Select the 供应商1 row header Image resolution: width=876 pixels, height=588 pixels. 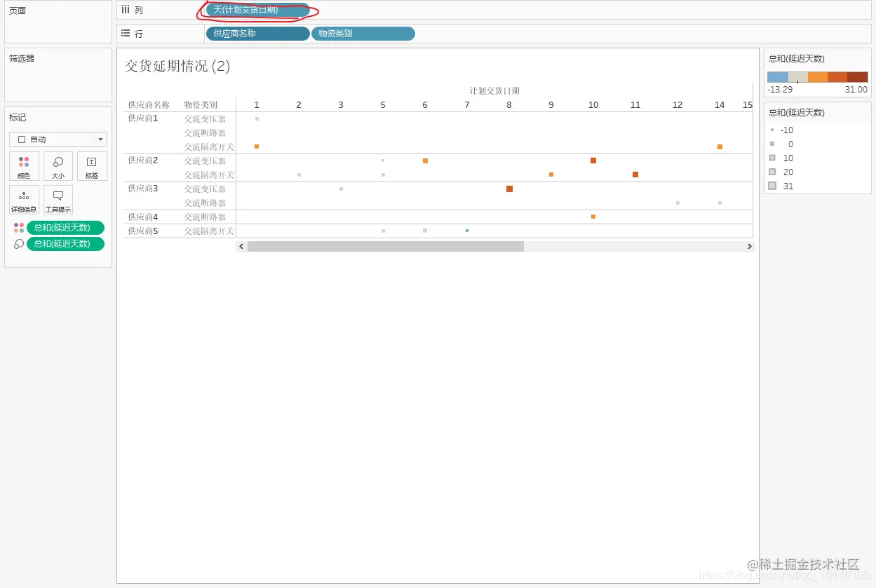pos(143,118)
